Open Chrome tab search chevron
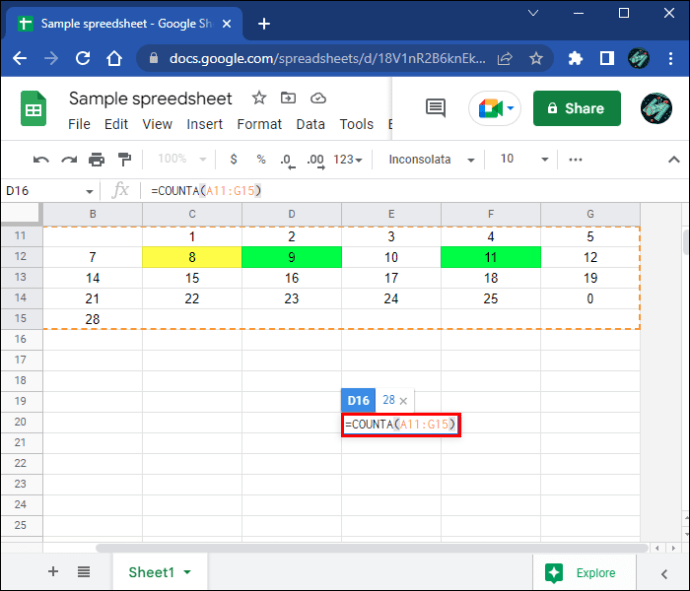 (x=533, y=13)
